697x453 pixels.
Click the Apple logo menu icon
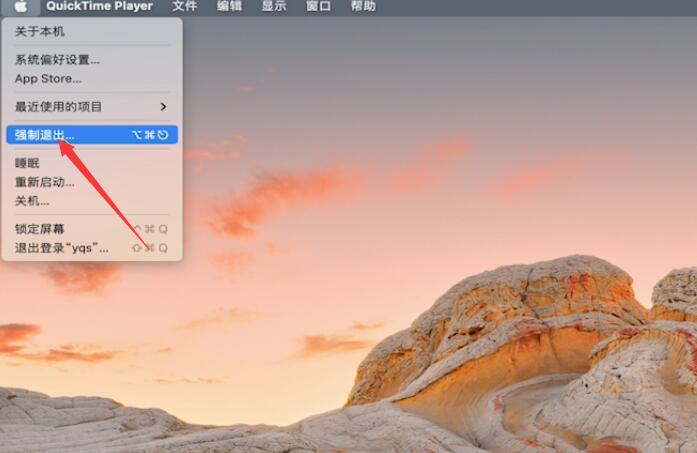(x=20, y=6)
